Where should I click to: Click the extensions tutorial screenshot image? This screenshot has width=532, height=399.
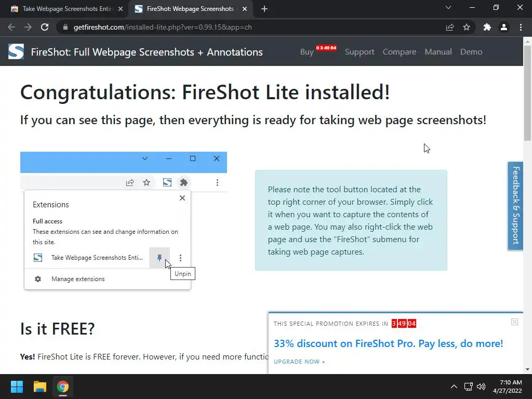124,221
